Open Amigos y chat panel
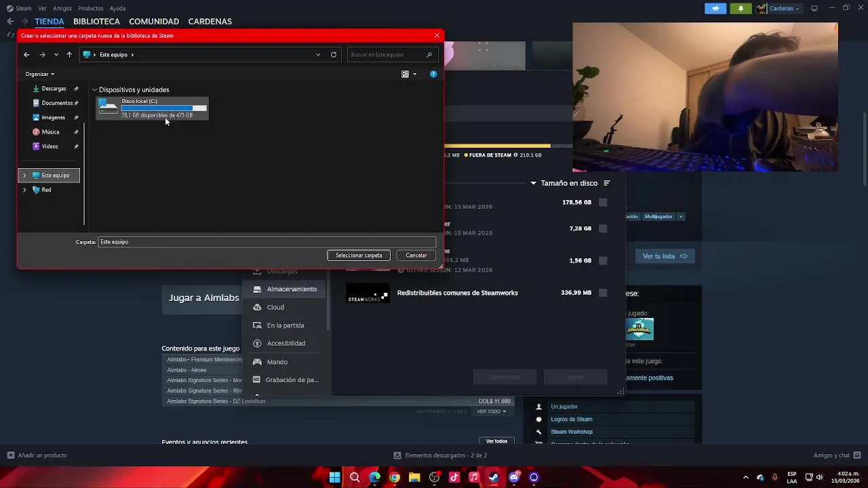This screenshot has width=868, height=488. (x=837, y=455)
